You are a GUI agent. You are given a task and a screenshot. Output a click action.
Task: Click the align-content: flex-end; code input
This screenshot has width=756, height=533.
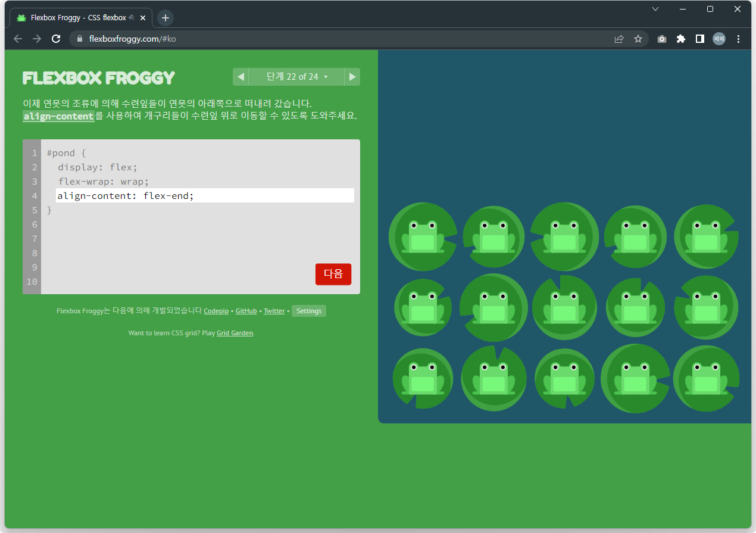point(205,195)
